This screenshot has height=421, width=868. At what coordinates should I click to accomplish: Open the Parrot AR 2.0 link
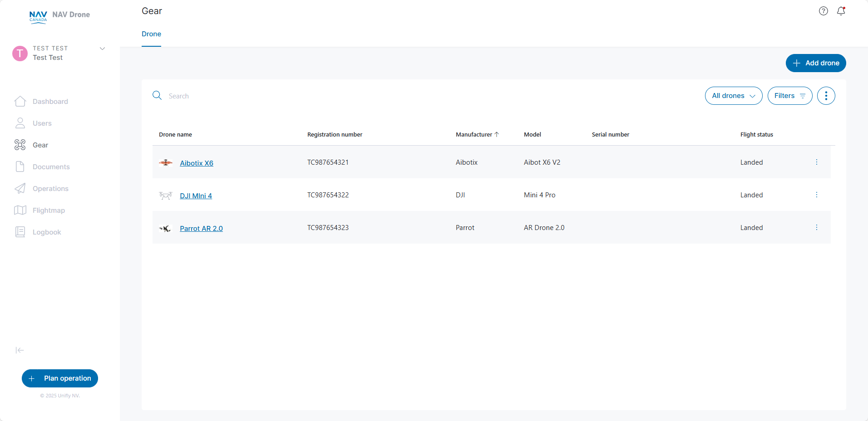(201, 229)
